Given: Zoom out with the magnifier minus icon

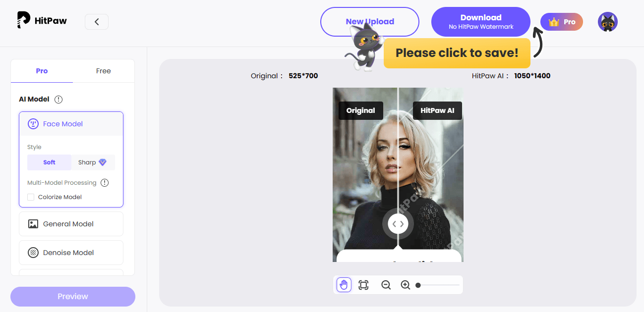Looking at the screenshot, I should coord(386,285).
